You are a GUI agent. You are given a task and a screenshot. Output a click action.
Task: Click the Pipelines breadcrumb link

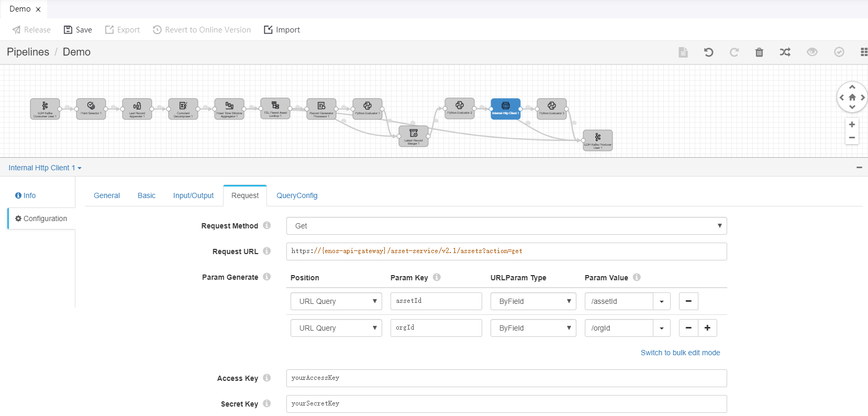click(x=28, y=52)
